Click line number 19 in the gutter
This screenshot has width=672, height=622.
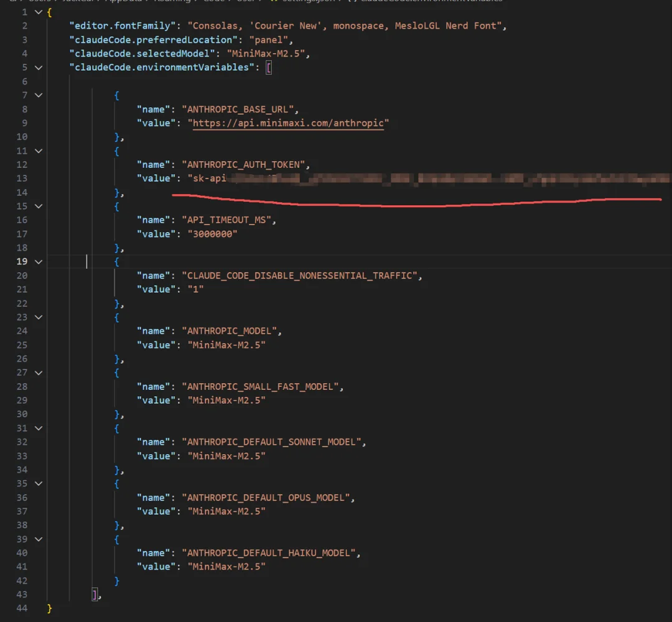22,261
